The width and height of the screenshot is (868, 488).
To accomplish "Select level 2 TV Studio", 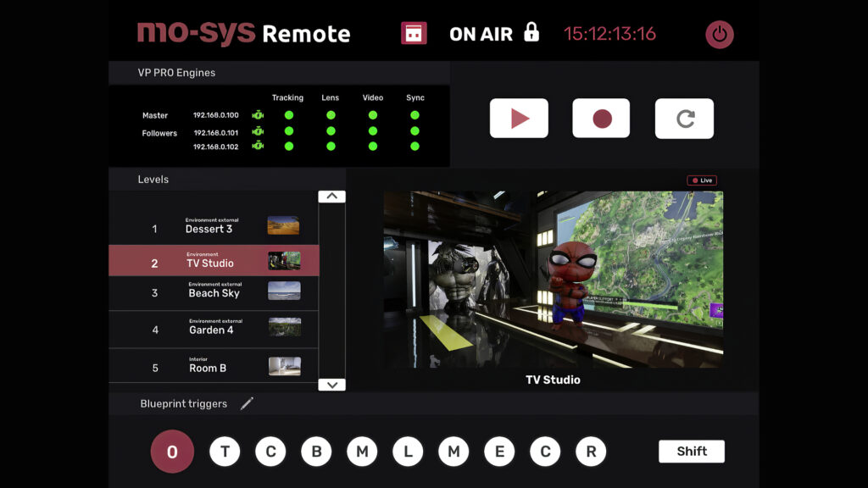I will coord(214,260).
